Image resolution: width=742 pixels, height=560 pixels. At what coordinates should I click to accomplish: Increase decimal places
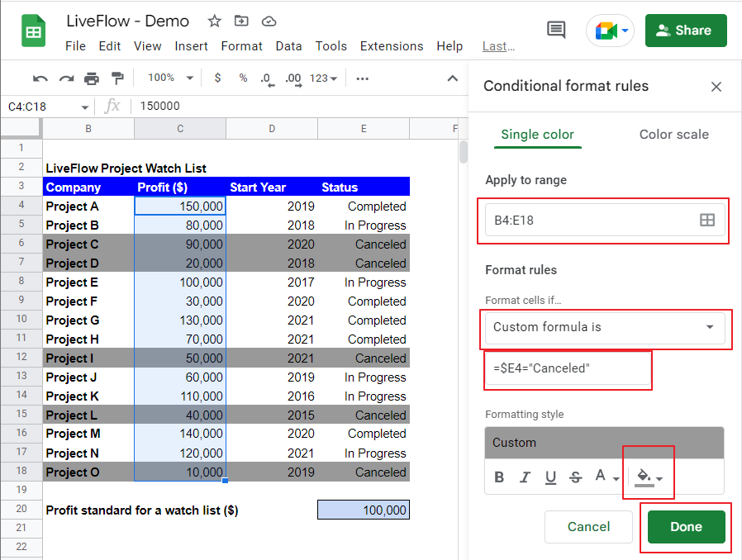pos(293,79)
